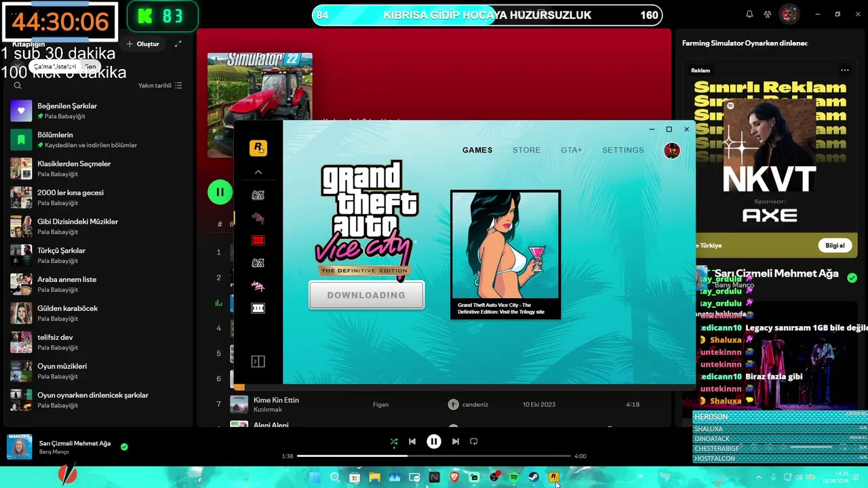This screenshot has width=868, height=488.
Task: Open now playing album art thumbnail
Action: pyautogui.click(x=19, y=447)
